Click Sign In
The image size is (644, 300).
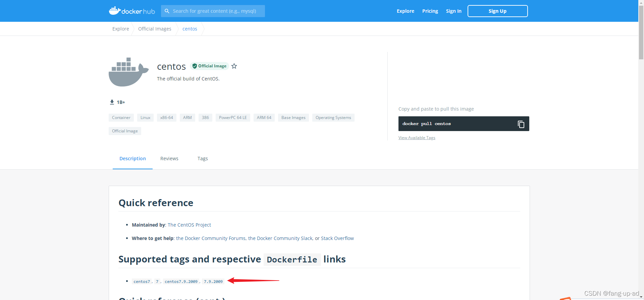point(453,11)
